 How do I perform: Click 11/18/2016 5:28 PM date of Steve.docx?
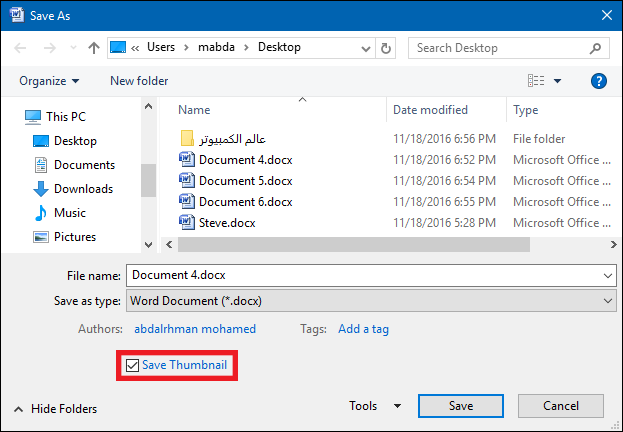[x=444, y=223]
